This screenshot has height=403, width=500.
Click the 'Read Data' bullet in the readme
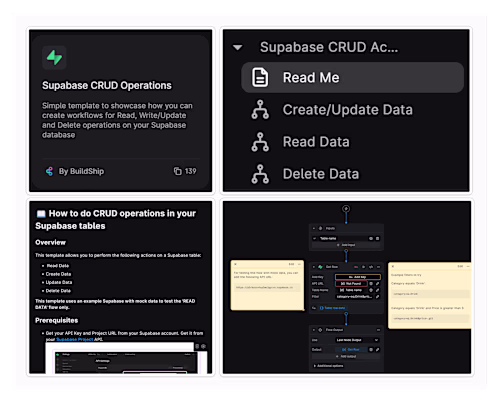click(x=57, y=266)
